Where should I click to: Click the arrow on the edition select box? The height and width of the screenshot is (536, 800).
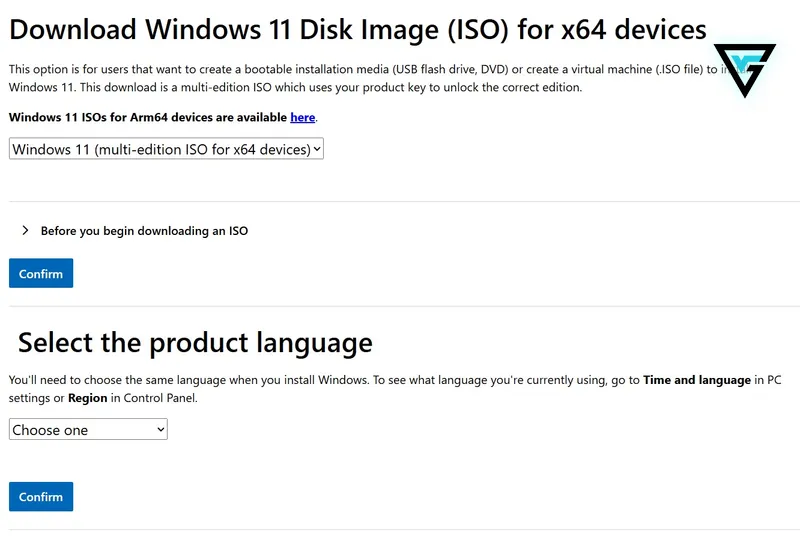coord(317,149)
